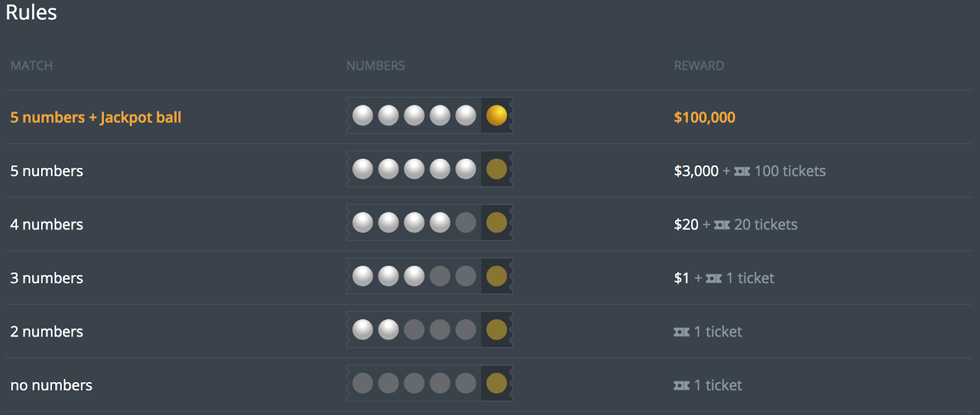Click the gold ball in no numbers row
This screenshot has width=980, height=415.
click(x=496, y=383)
